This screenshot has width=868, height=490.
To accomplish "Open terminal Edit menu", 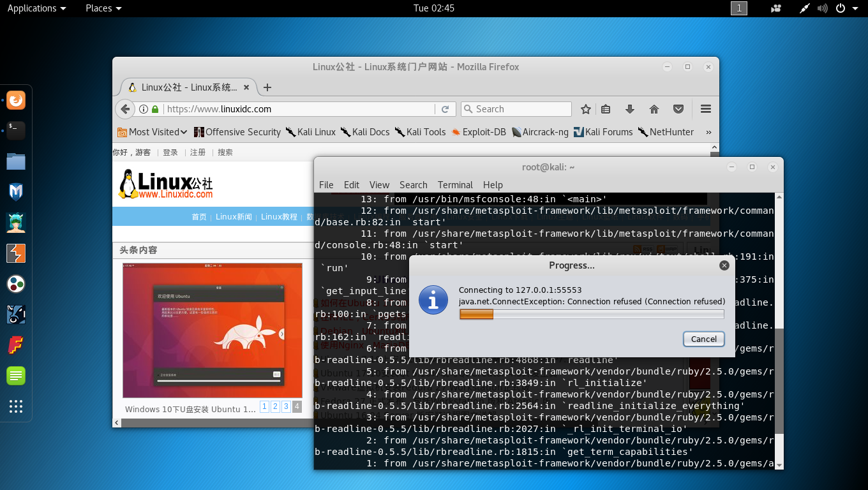I will point(352,184).
